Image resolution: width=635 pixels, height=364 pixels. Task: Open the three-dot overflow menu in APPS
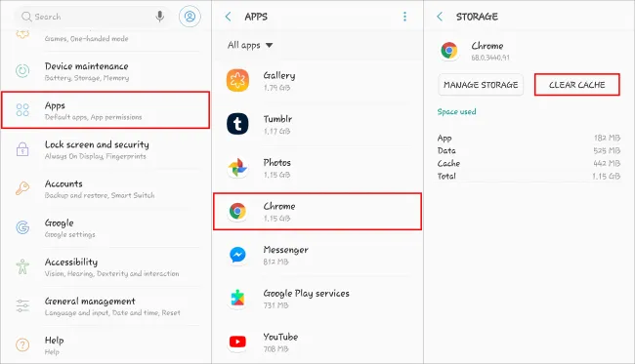click(404, 17)
